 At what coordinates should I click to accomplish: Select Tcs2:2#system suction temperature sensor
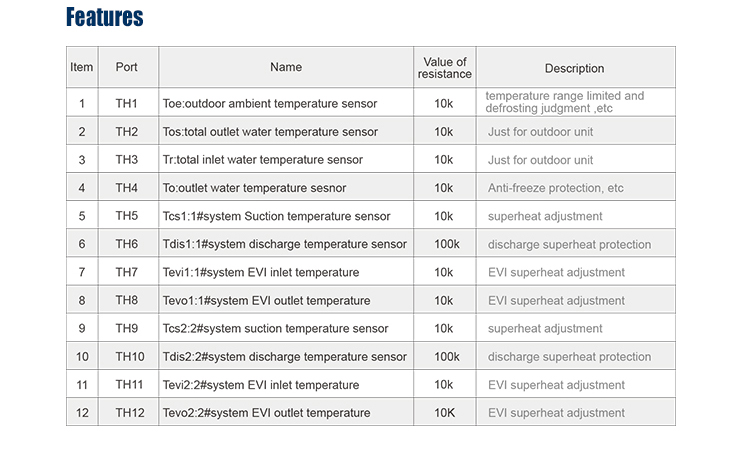click(286, 329)
